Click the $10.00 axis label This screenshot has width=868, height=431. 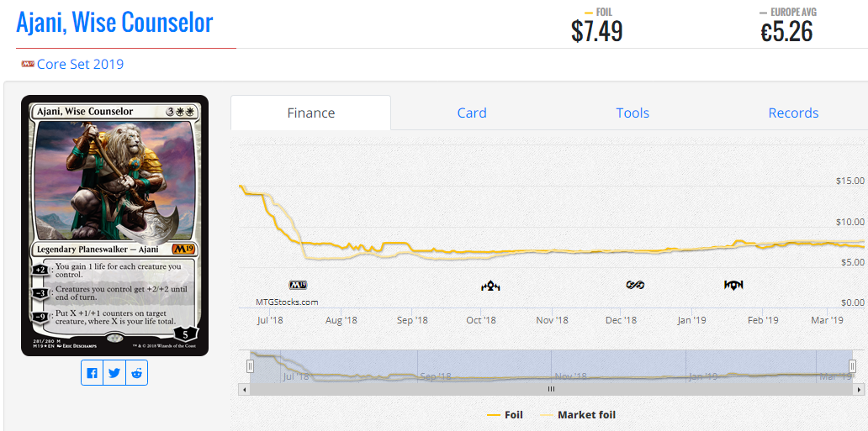pos(850,222)
